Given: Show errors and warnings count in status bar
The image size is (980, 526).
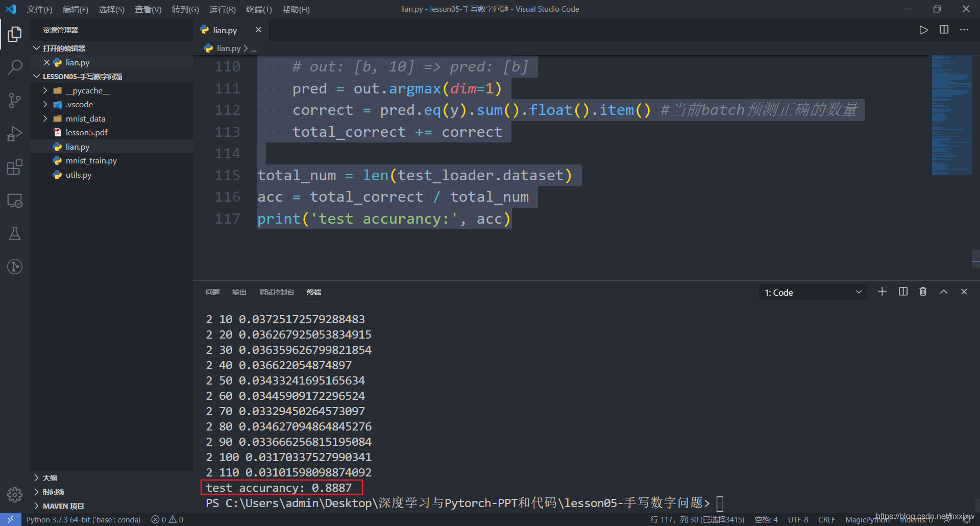Looking at the screenshot, I should (x=167, y=519).
